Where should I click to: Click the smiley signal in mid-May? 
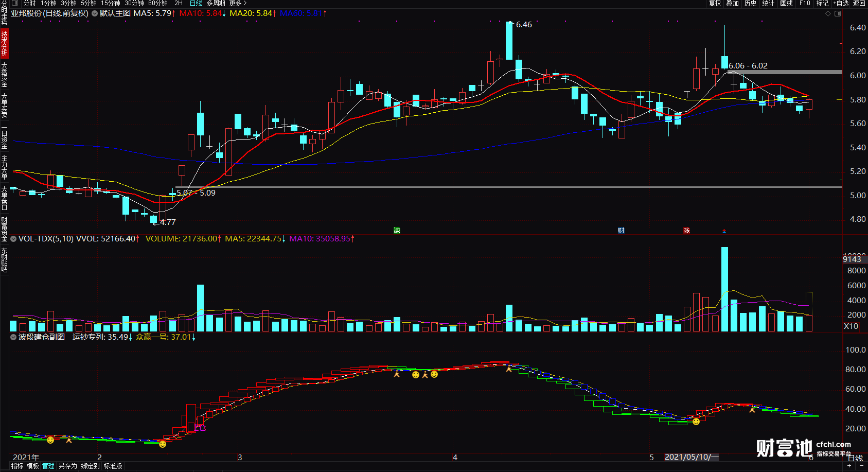click(x=696, y=422)
